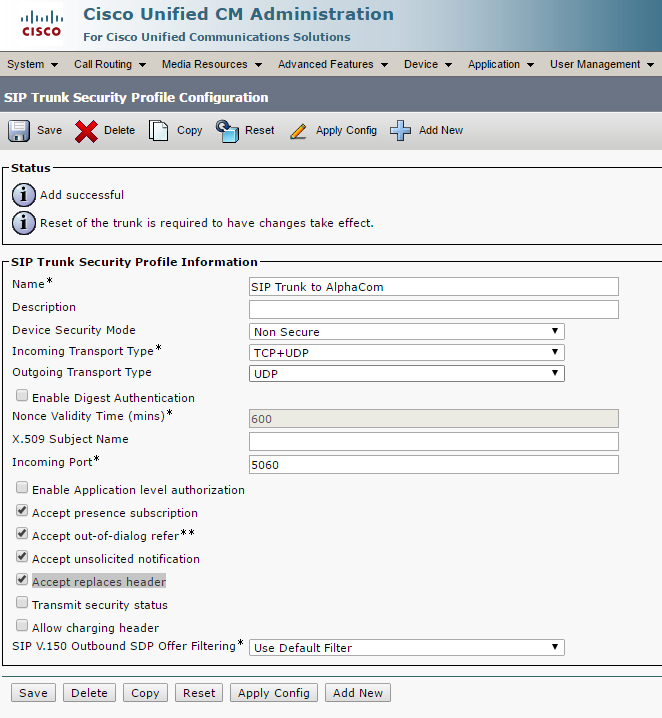
Task: Open the System menu
Action: point(33,65)
